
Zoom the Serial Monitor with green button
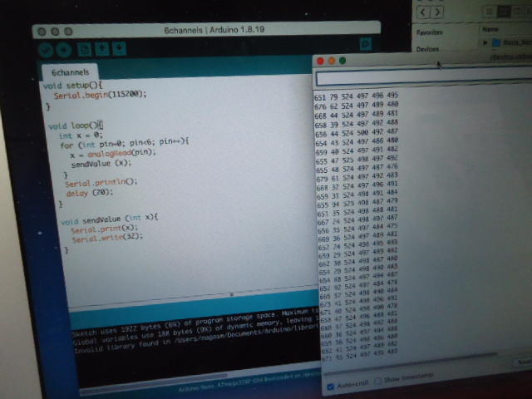click(342, 61)
